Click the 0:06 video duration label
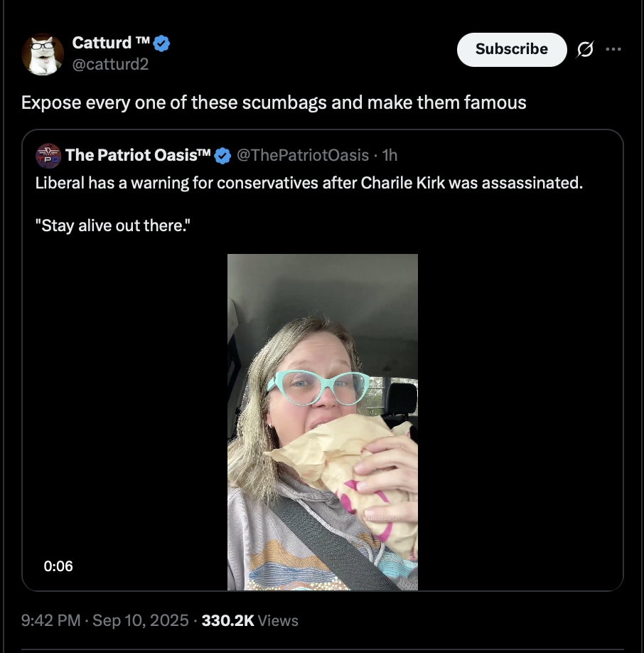 click(58, 566)
